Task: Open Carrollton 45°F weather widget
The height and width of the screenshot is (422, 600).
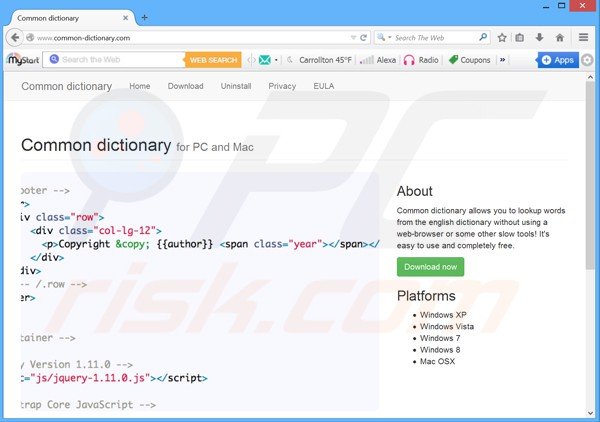Action: tap(319, 60)
